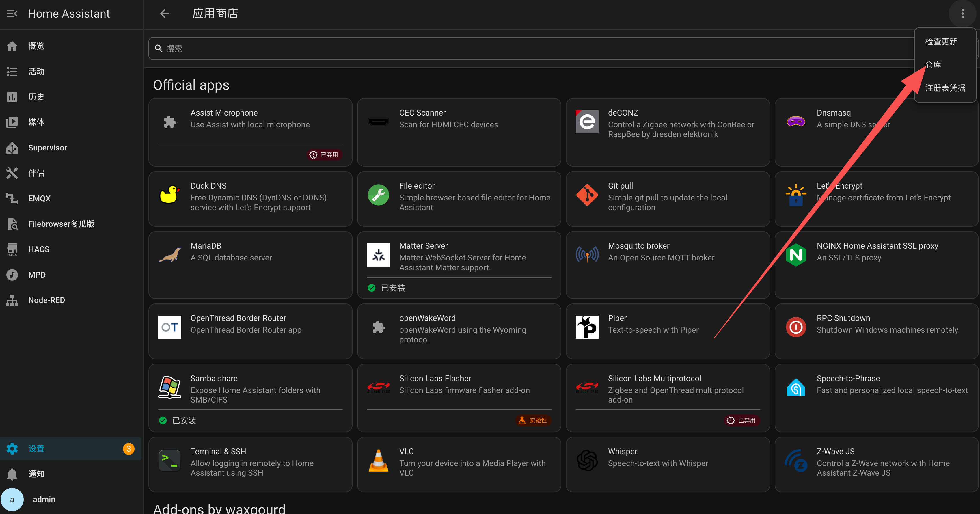Click the NGINX hexagon N icon
The image size is (980, 514).
[796, 255]
